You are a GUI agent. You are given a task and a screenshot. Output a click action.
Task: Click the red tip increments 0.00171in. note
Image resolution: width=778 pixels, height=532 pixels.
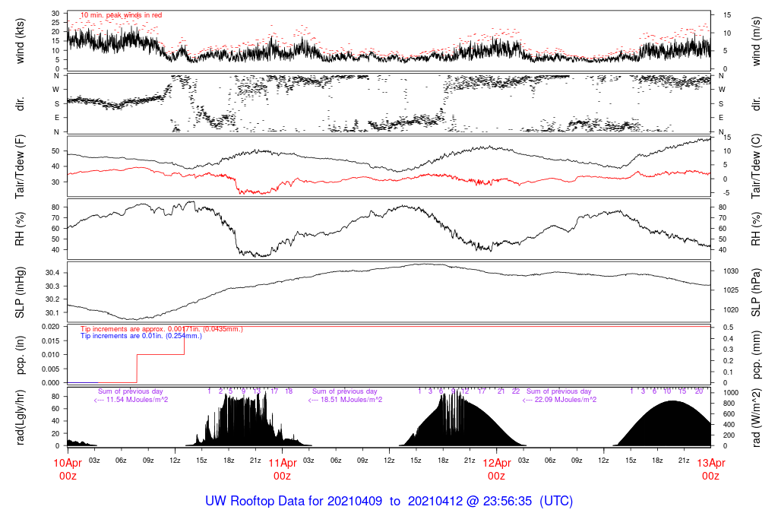[162, 329]
